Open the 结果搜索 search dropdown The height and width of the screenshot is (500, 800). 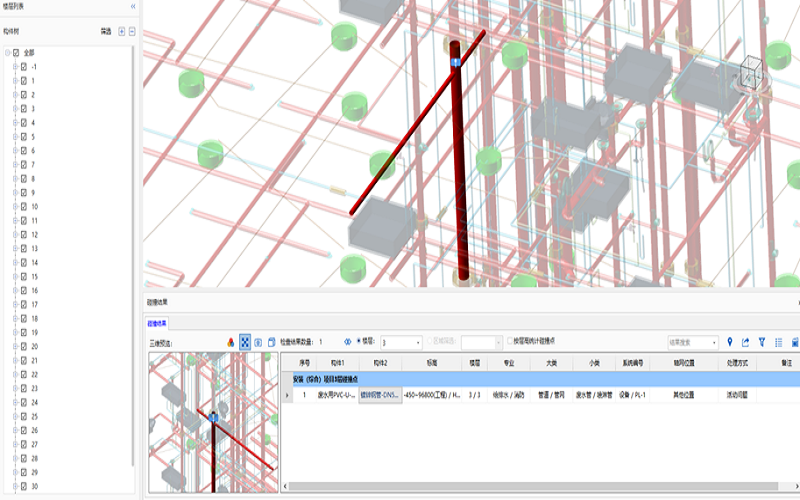pos(693,342)
